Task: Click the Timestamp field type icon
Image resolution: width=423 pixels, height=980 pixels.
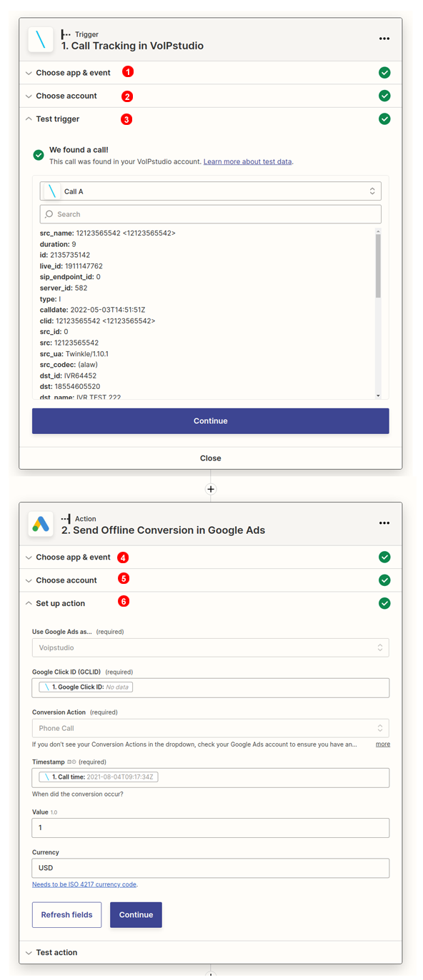Action: pyautogui.click(x=71, y=762)
